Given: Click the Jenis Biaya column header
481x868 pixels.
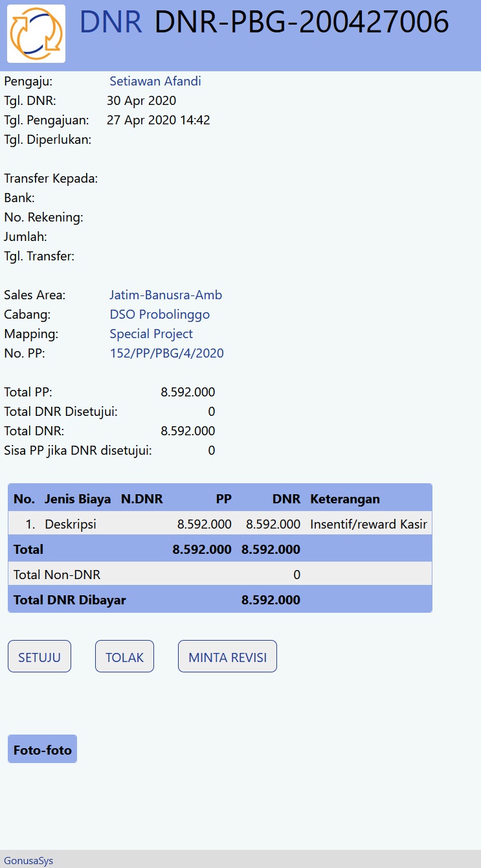Looking at the screenshot, I should tap(78, 499).
